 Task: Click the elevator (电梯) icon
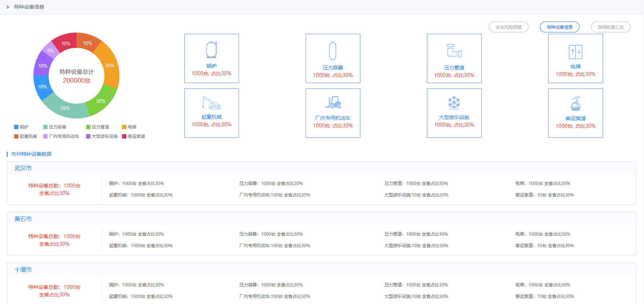tap(575, 52)
